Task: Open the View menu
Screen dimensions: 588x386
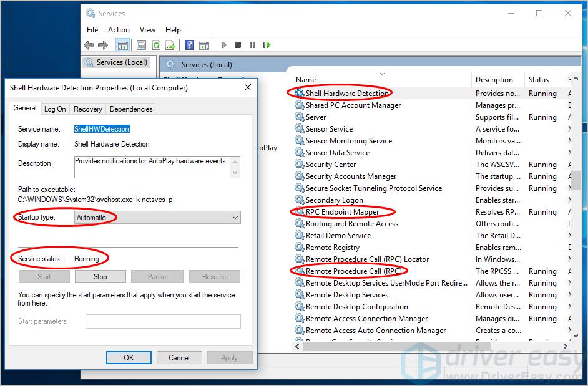Action: [x=147, y=29]
